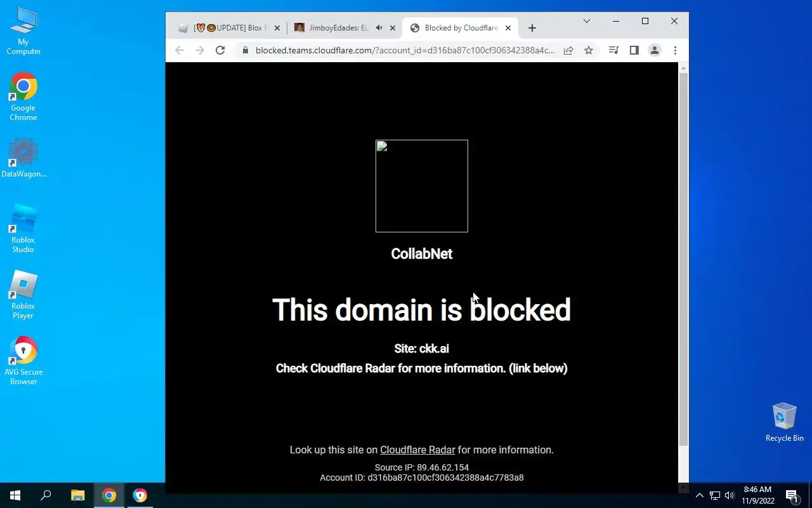Image resolution: width=812 pixels, height=508 pixels.
Task: Open Chrome's three-dot menu
Action: (675, 50)
